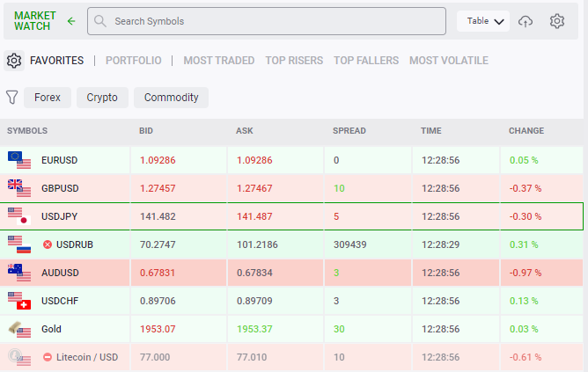Click the USDCHF flag icon
This screenshot has height=372, width=588.
(x=19, y=301)
